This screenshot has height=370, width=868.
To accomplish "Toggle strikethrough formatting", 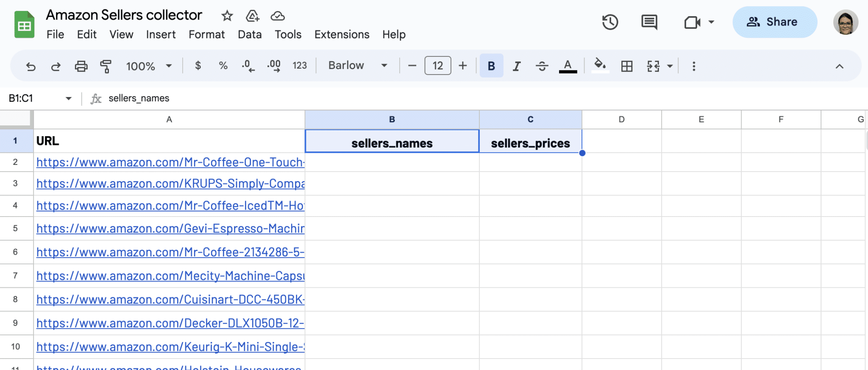I will 542,66.
